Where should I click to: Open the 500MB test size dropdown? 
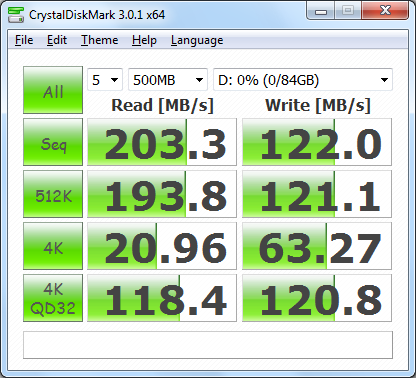tap(168, 80)
